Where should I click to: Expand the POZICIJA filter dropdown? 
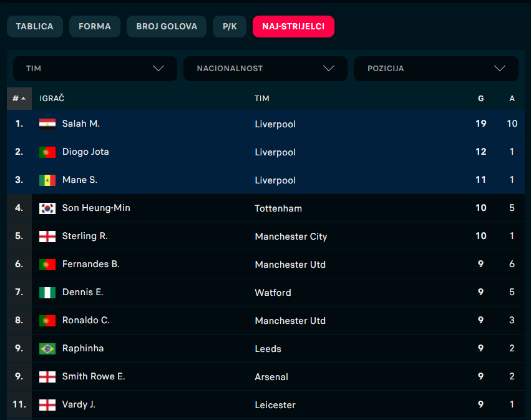coord(436,69)
